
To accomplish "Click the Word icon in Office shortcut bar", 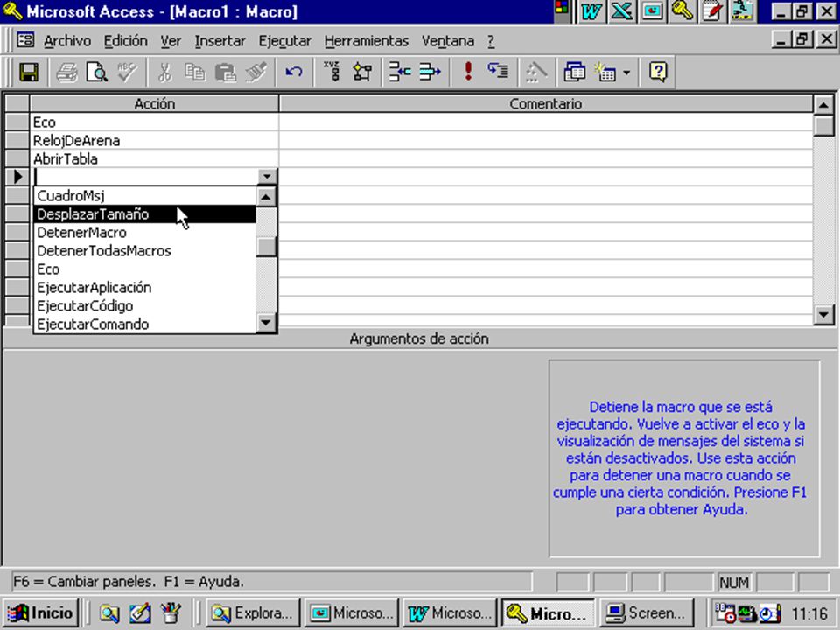I will pos(591,11).
